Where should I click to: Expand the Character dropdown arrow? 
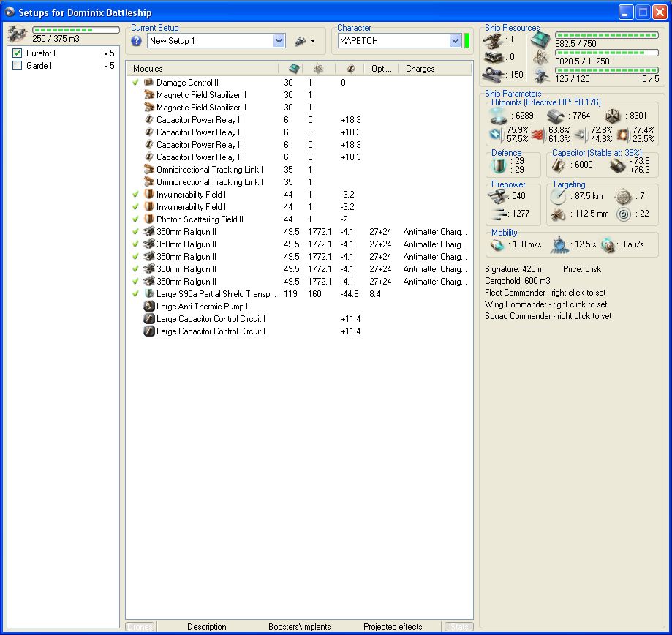pyautogui.click(x=455, y=41)
